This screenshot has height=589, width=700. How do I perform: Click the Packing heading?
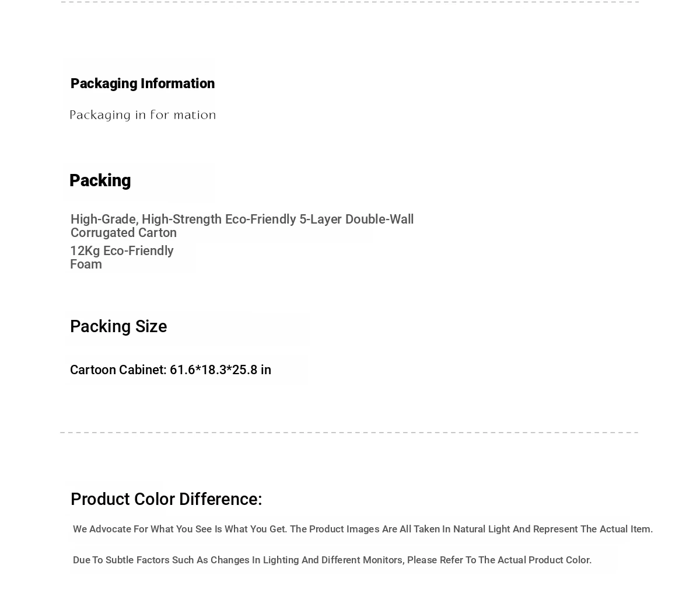100,180
